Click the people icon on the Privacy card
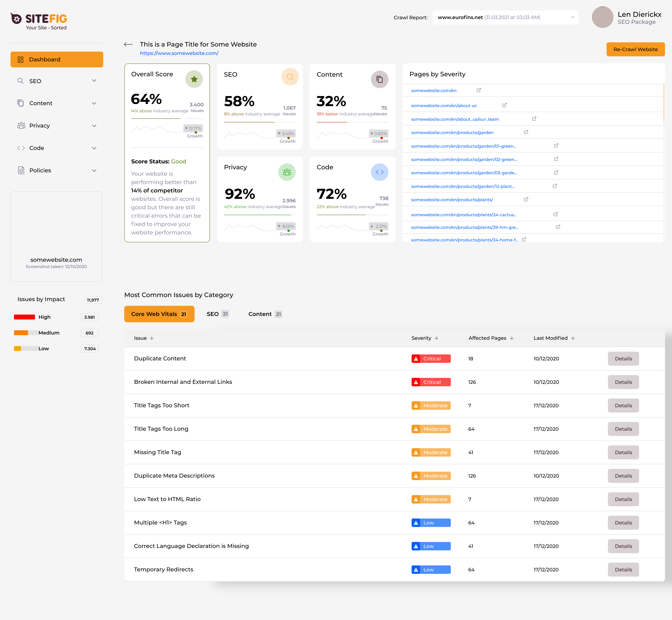 pos(287,172)
